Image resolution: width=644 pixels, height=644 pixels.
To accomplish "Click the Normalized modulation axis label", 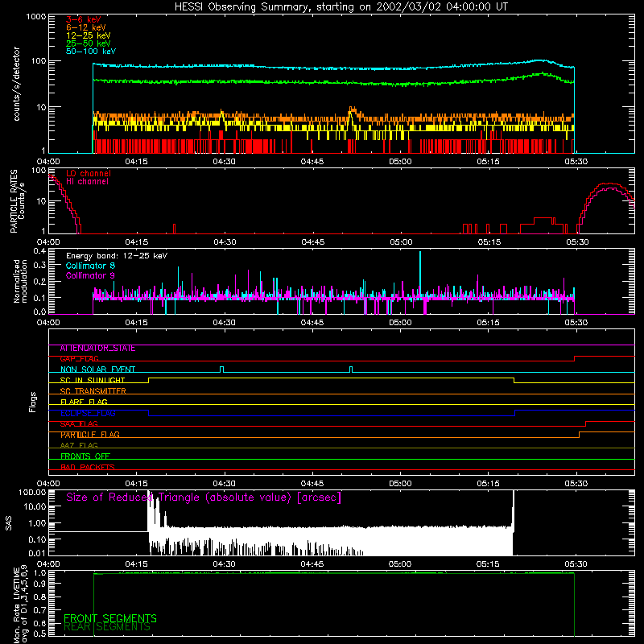I will click(20, 281).
